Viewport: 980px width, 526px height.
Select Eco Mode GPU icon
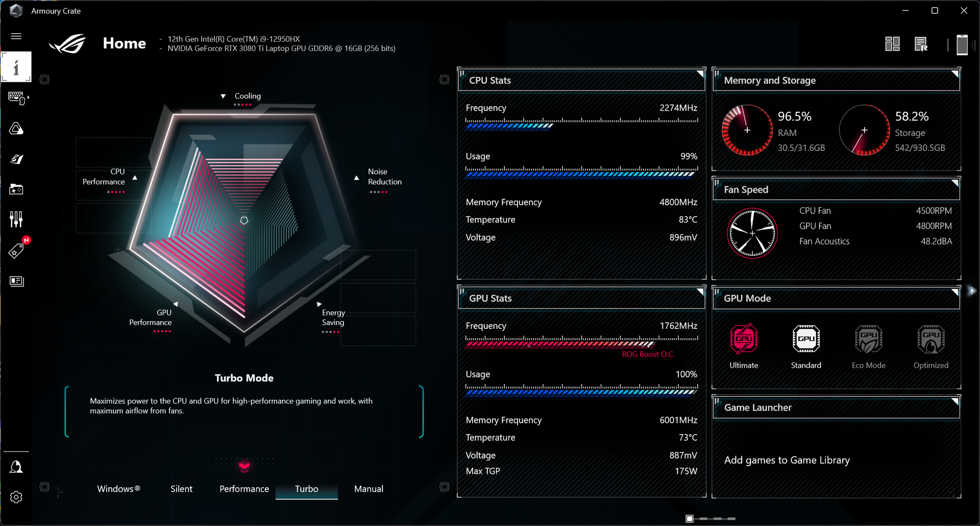click(869, 339)
